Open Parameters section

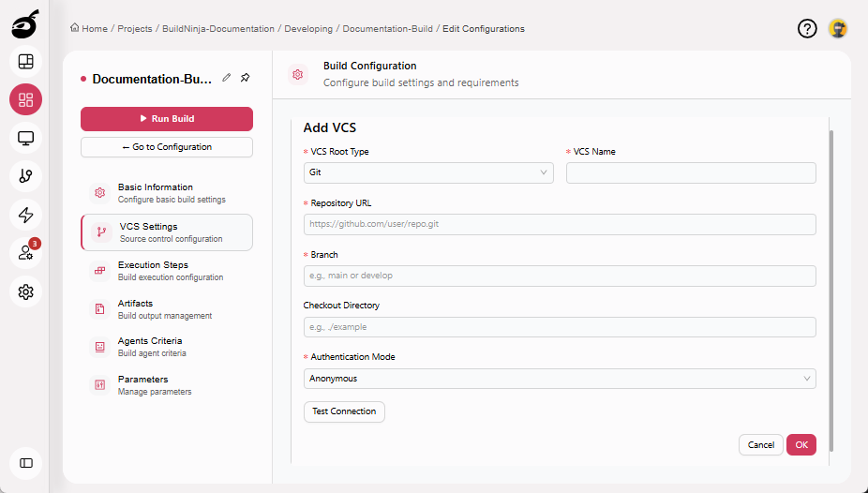[167, 385]
